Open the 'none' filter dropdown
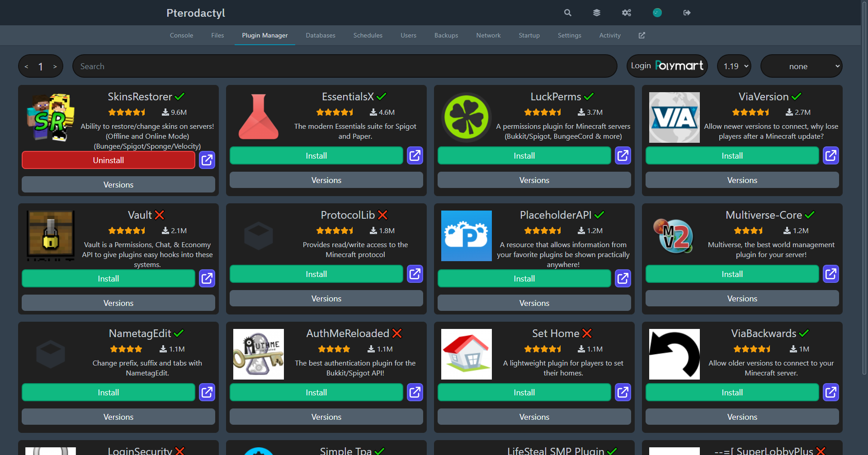The width and height of the screenshot is (868, 455). tap(801, 66)
